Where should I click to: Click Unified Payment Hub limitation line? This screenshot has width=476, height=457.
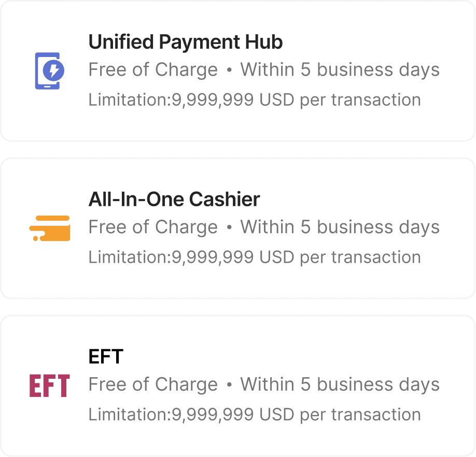pos(255,100)
